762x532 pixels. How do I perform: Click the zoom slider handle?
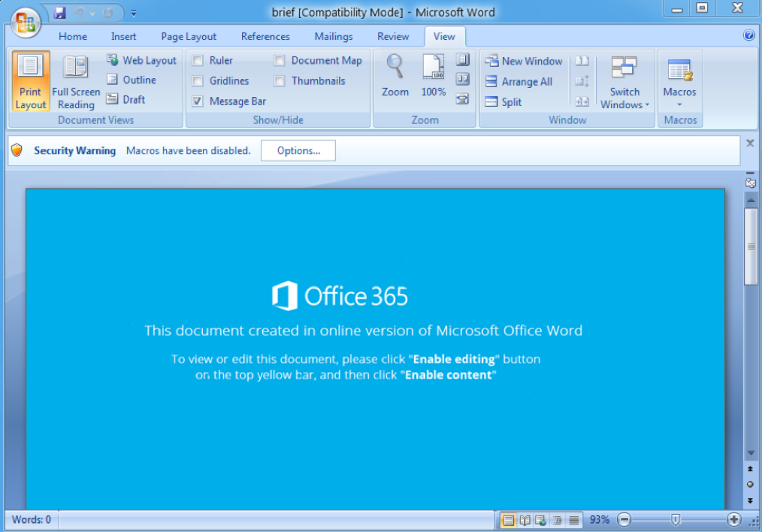(675, 520)
